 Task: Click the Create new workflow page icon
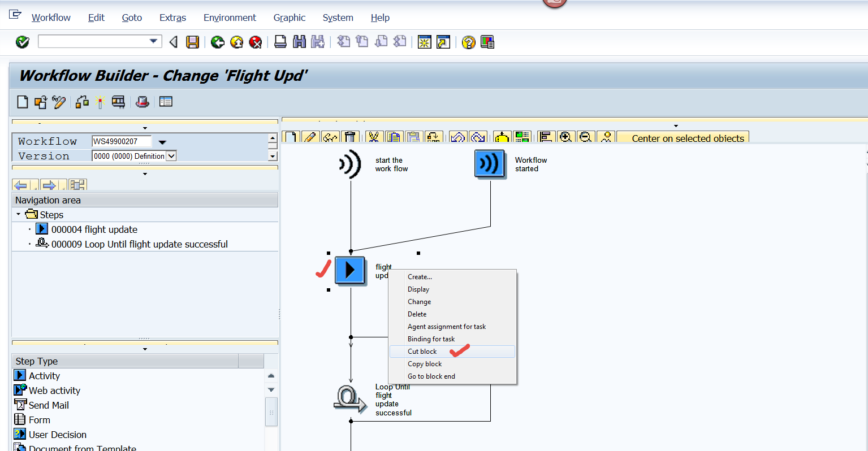[x=23, y=102]
